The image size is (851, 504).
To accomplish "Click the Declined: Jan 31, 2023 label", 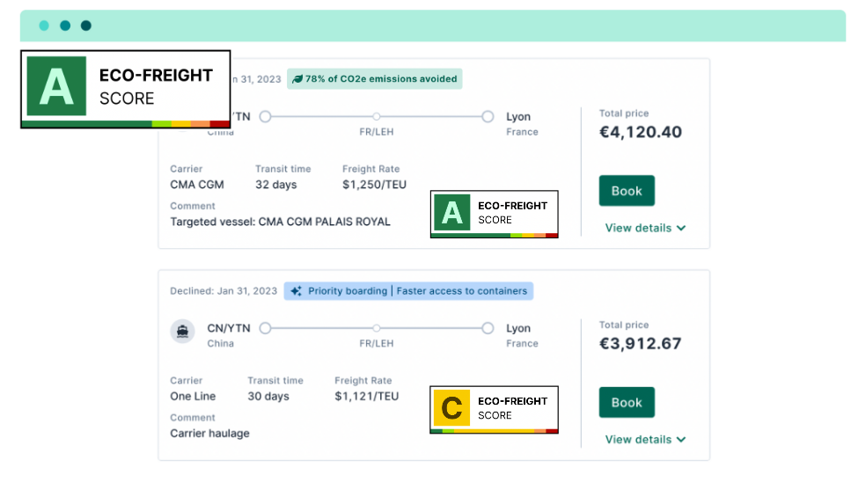I will (224, 291).
